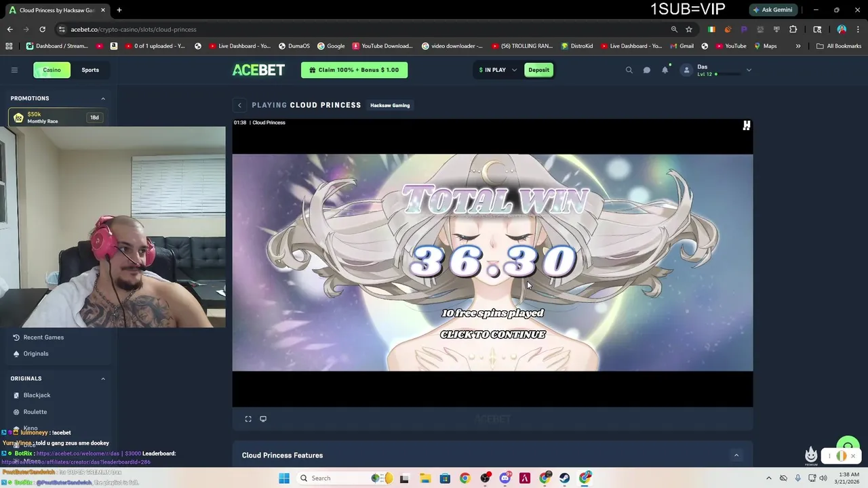Screen dimensions: 868x488
Task: Open Recent Games in sidebar
Action: click(43, 337)
